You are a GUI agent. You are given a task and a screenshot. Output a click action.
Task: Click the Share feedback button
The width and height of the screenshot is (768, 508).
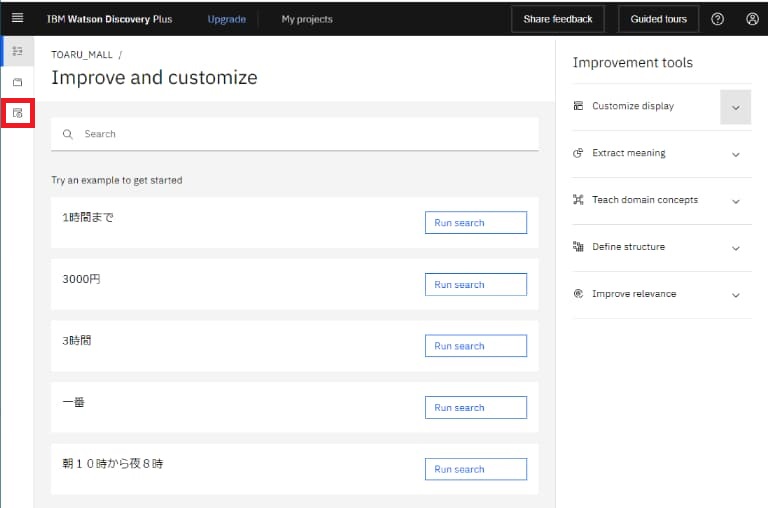(x=557, y=19)
